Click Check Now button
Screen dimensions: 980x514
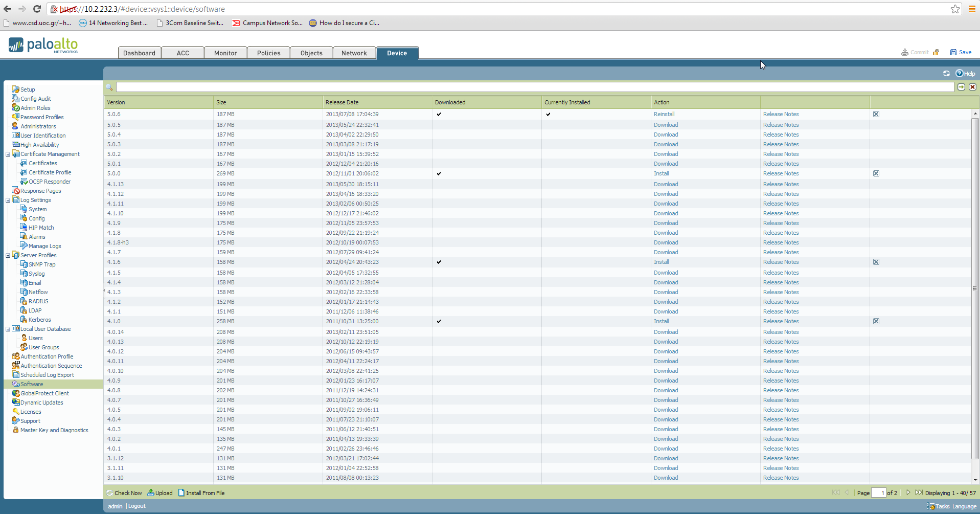[124, 493]
